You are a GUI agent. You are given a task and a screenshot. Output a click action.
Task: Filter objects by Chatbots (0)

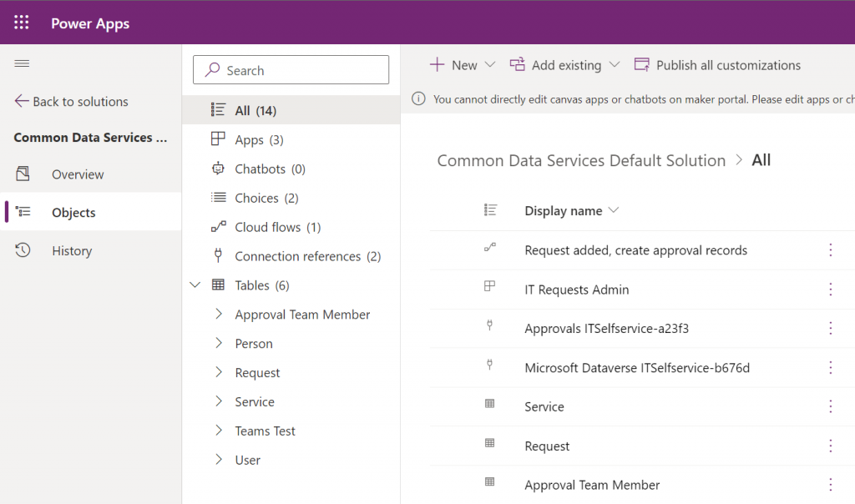(291, 169)
